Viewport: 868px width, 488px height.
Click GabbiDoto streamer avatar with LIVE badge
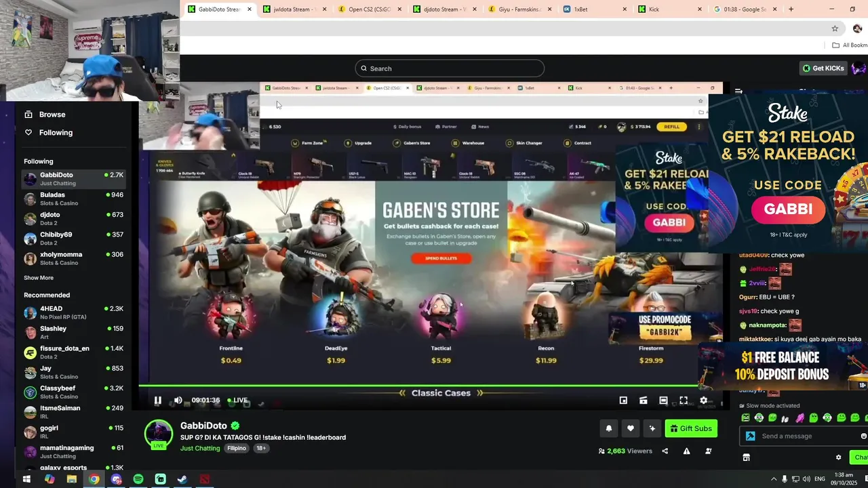coord(159,435)
